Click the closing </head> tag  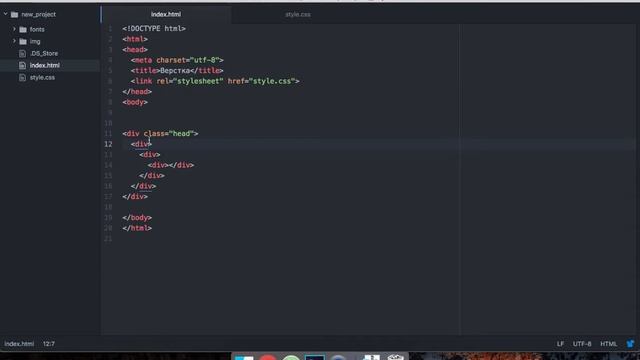(137, 91)
